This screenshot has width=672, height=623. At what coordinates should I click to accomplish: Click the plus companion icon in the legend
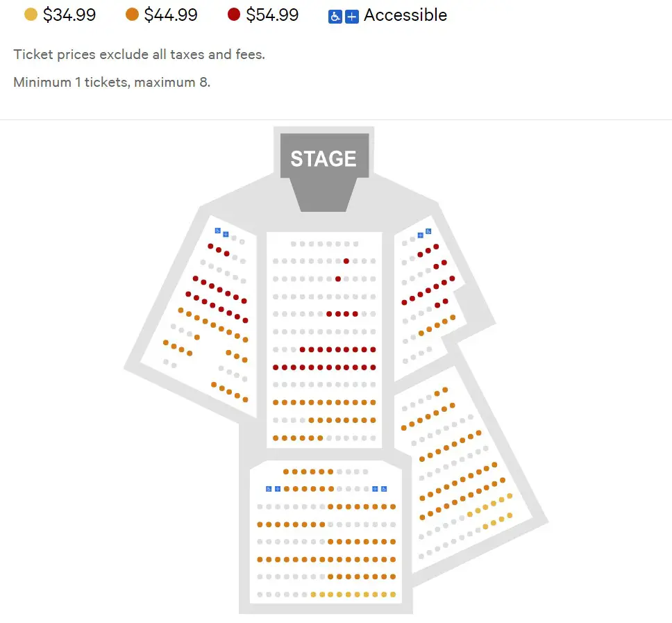pos(352,17)
